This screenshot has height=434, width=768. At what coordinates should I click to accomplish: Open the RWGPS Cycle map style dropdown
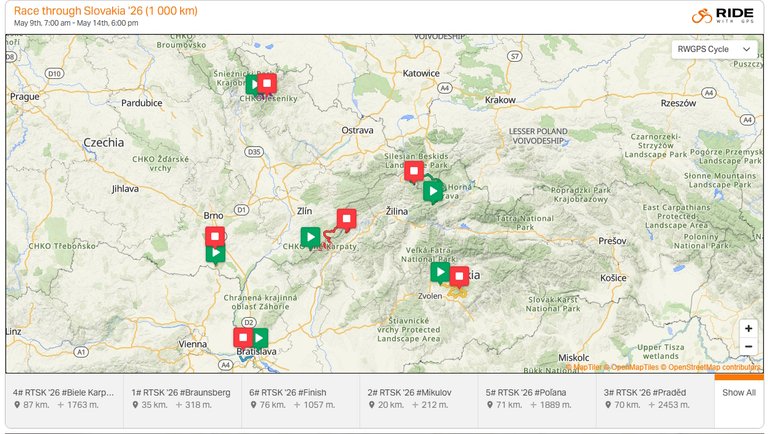[715, 49]
